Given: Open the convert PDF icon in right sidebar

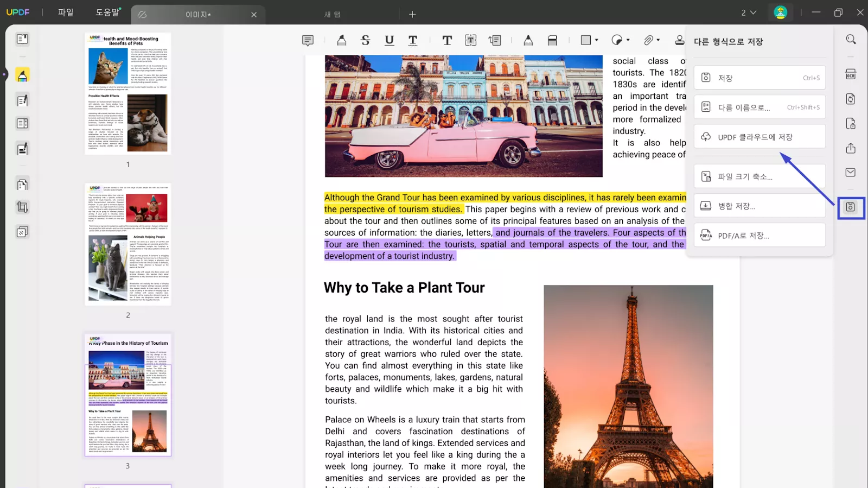Looking at the screenshot, I should coord(851,99).
